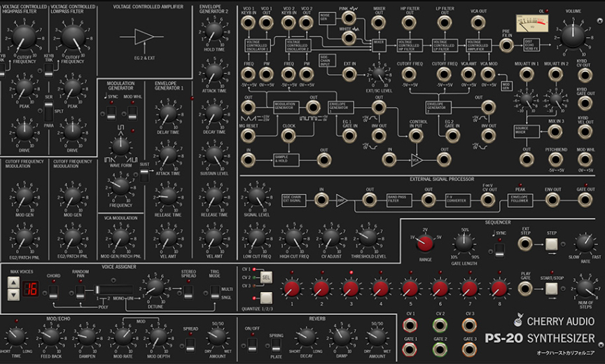Click the Sample & Hold Clock jack
This screenshot has height=364, width=605.
288,137
